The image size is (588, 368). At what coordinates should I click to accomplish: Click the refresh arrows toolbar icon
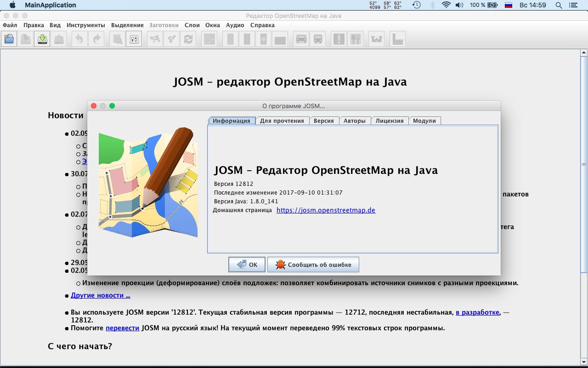pyautogui.click(x=188, y=39)
